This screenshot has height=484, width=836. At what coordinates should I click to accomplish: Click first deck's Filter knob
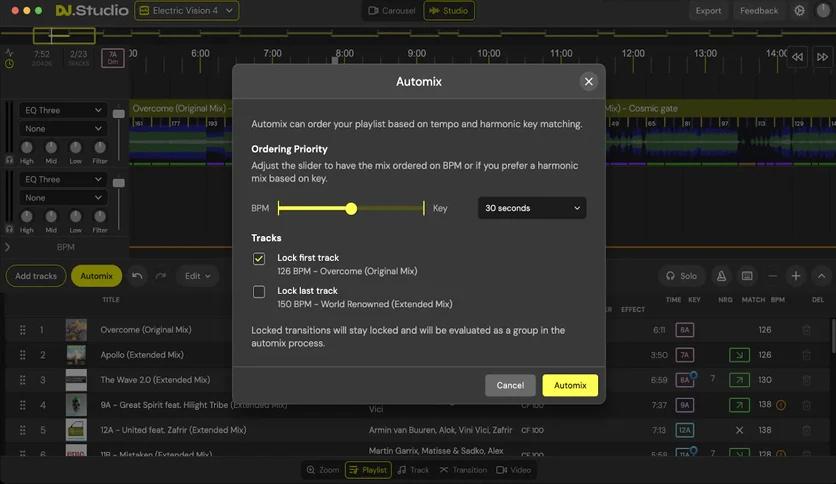(100, 147)
